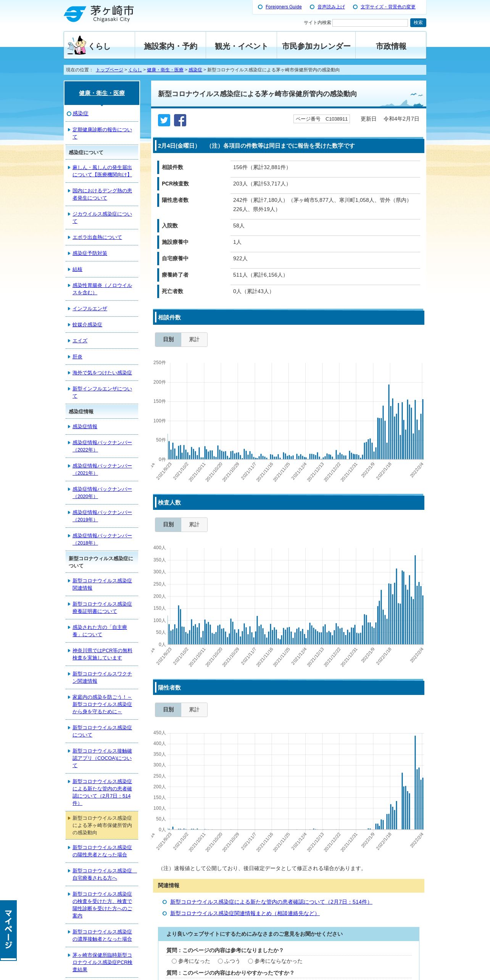The image size is (490, 980).
Task: Open 接触確認アプリ(COCOA) sidebar link
Action: click(102, 758)
